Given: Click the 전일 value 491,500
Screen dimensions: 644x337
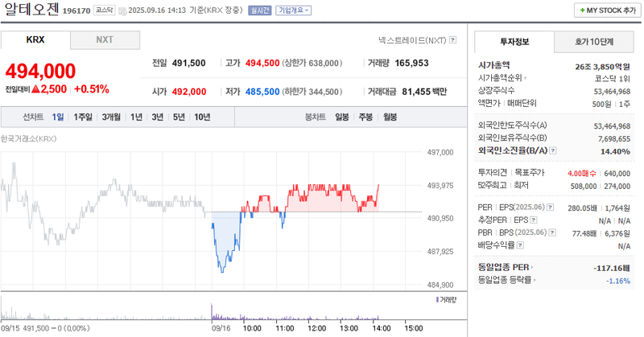Looking at the screenshot, I should tap(189, 64).
